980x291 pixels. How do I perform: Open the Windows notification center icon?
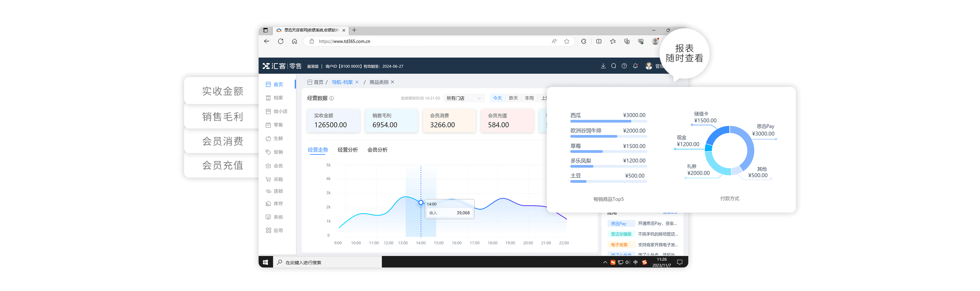tap(680, 262)
